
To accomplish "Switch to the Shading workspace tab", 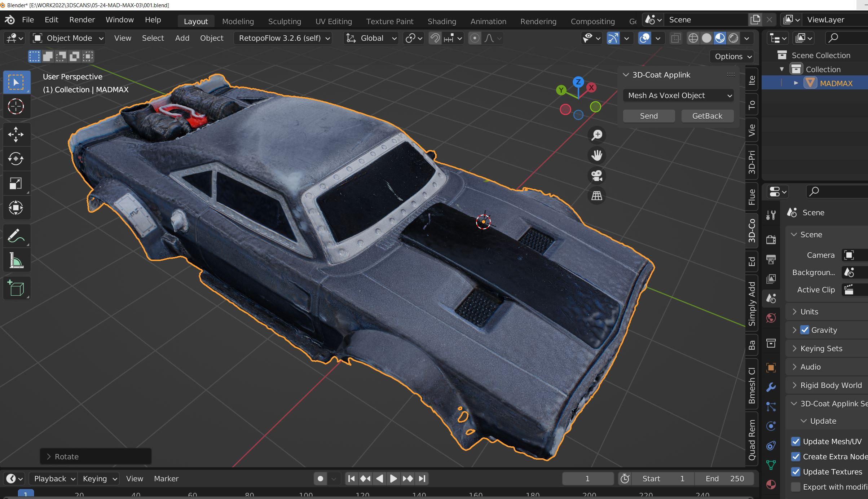I will [x=442, y=21].
